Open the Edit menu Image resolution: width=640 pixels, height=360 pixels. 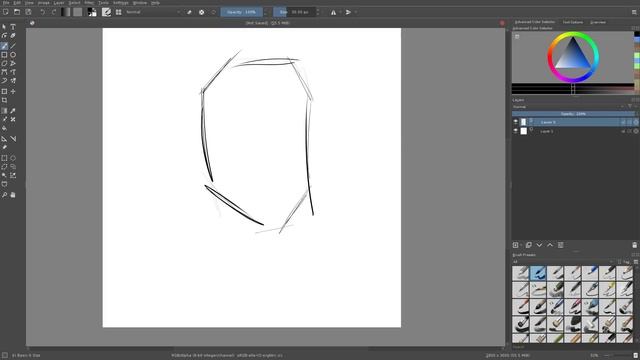tap(17, 3)
